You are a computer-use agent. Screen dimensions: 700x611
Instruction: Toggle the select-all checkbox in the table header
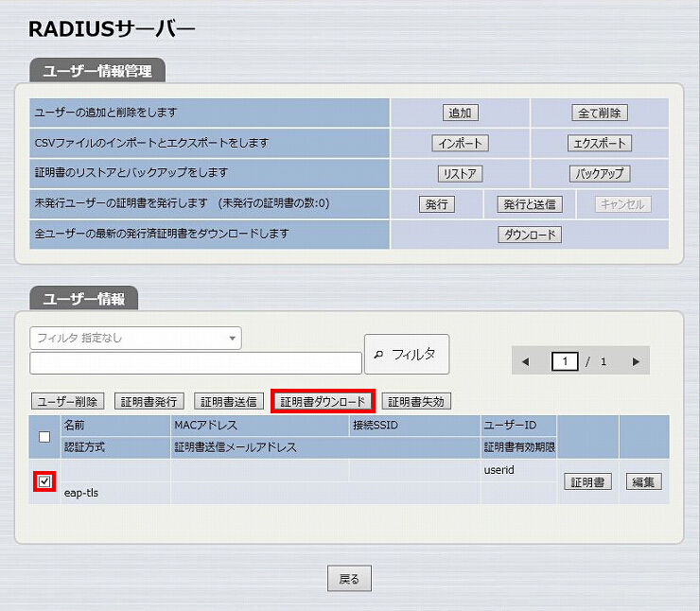point(44,437)
